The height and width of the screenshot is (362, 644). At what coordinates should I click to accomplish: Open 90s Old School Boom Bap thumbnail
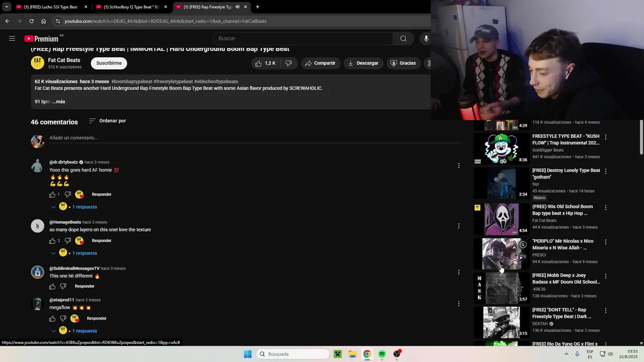502,219
